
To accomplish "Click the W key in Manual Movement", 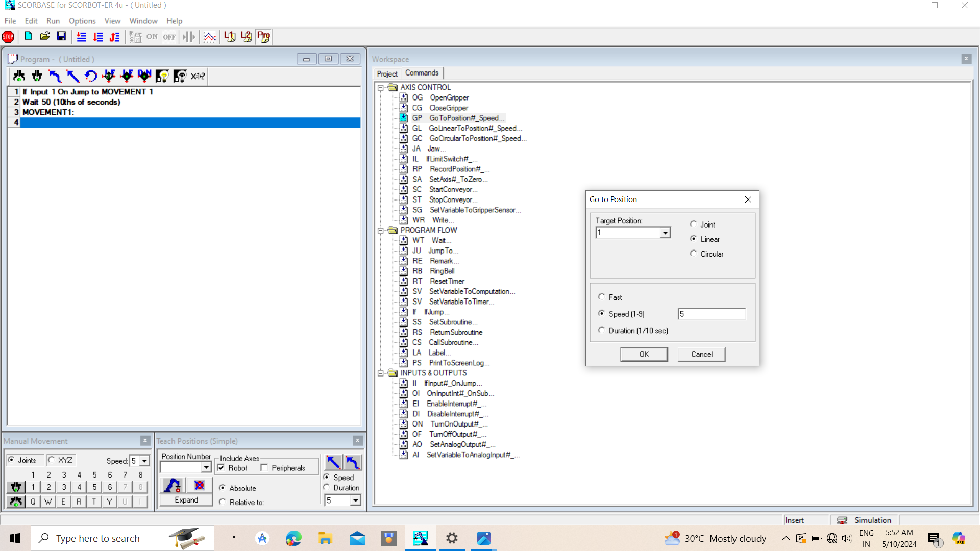I will point(48,502).
